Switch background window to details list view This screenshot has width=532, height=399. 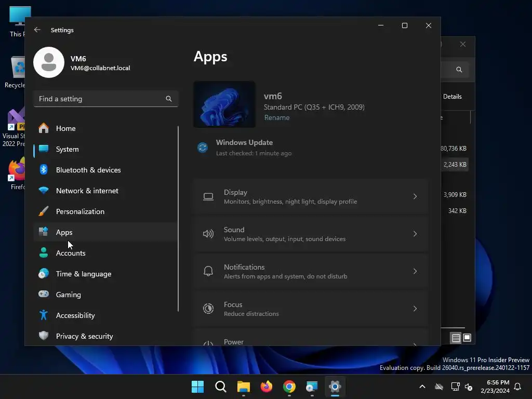(x=456, y=338)
